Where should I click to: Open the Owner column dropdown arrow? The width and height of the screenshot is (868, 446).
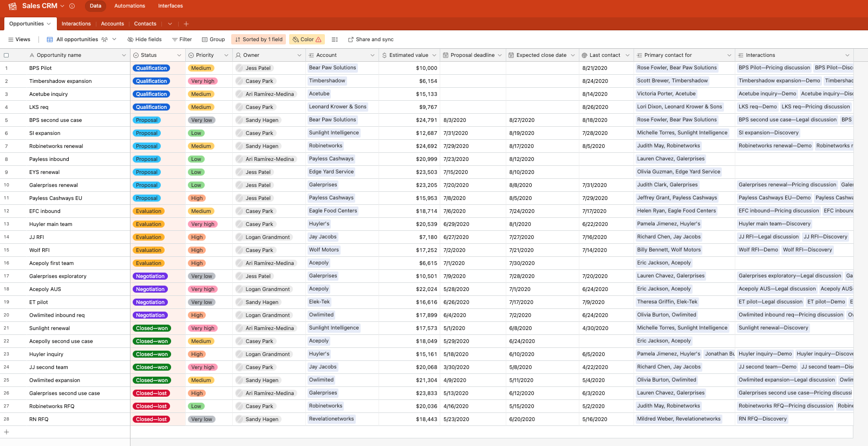coord(299,55)
